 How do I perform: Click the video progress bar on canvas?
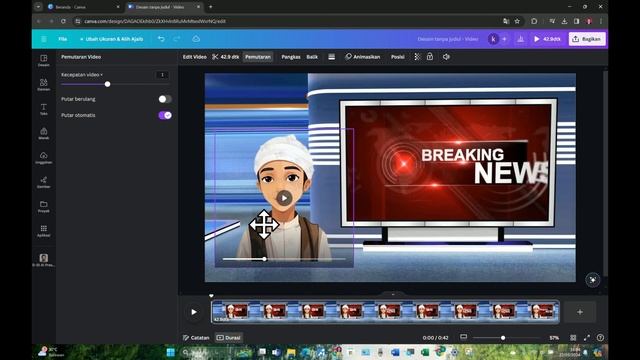click(x=284, y=259)
